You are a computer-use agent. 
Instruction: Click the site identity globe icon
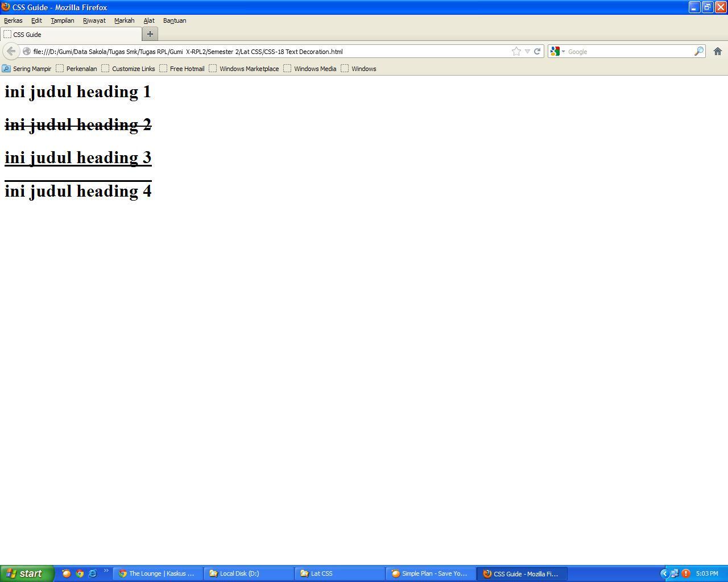point(26,51)
